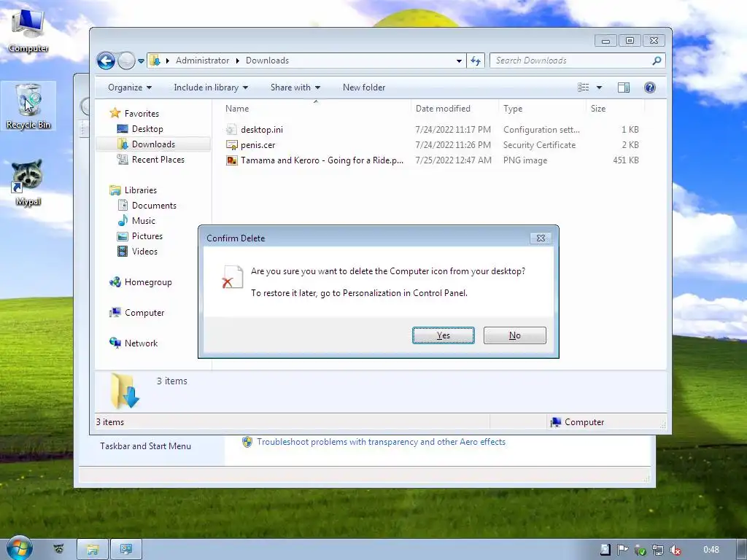This screenshot has height=560, width=747.
Task: Open Downloads under Favorites
Action: click(153, 144)
